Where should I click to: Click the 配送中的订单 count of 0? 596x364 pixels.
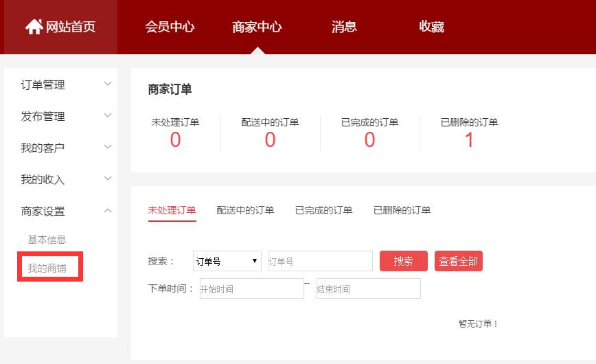tap(271, 139)
